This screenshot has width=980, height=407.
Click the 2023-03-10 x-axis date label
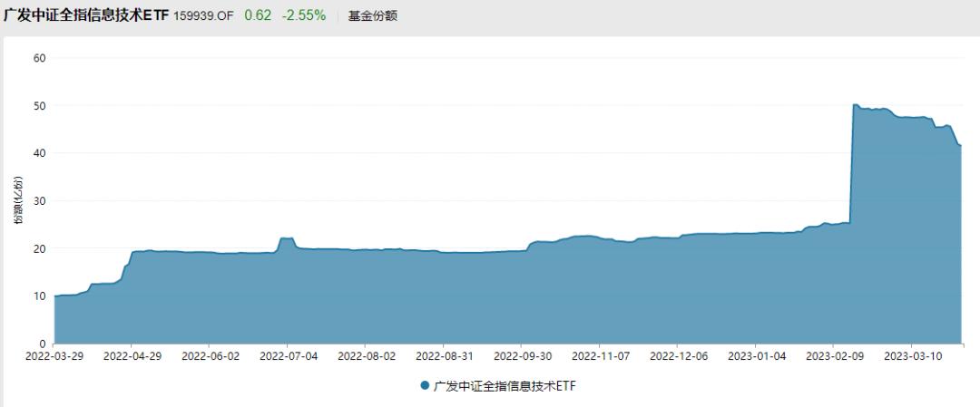[911, 356]
